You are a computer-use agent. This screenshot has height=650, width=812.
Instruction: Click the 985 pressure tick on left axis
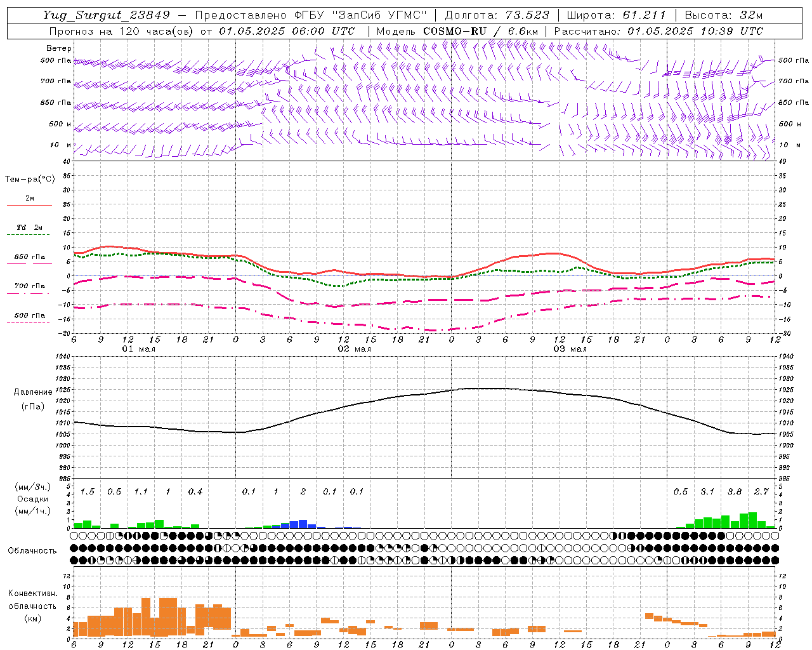tap(63, 479)
